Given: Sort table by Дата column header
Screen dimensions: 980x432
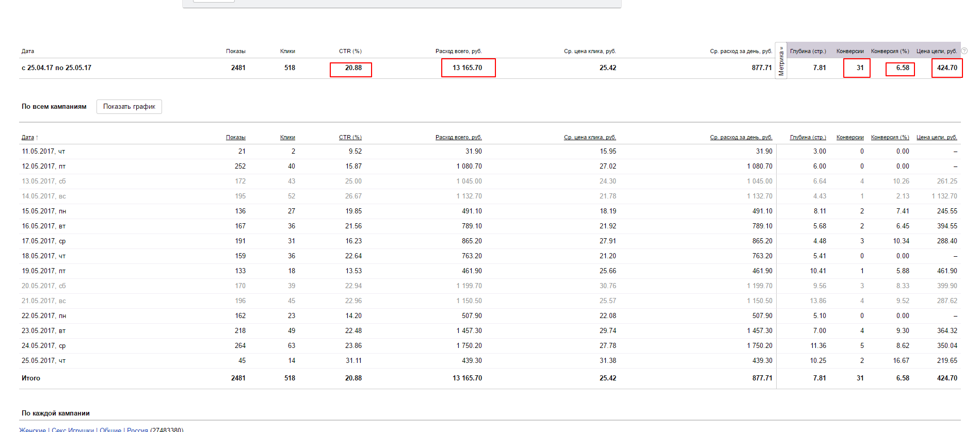Looking at the screenshot, I should (x=28, y=137).
